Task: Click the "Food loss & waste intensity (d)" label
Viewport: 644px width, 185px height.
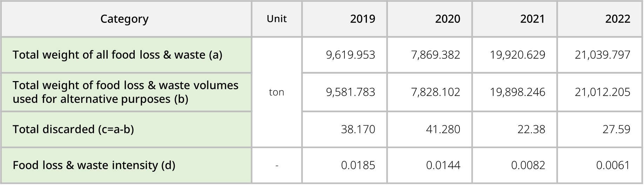Action: [x=94, y=165]
